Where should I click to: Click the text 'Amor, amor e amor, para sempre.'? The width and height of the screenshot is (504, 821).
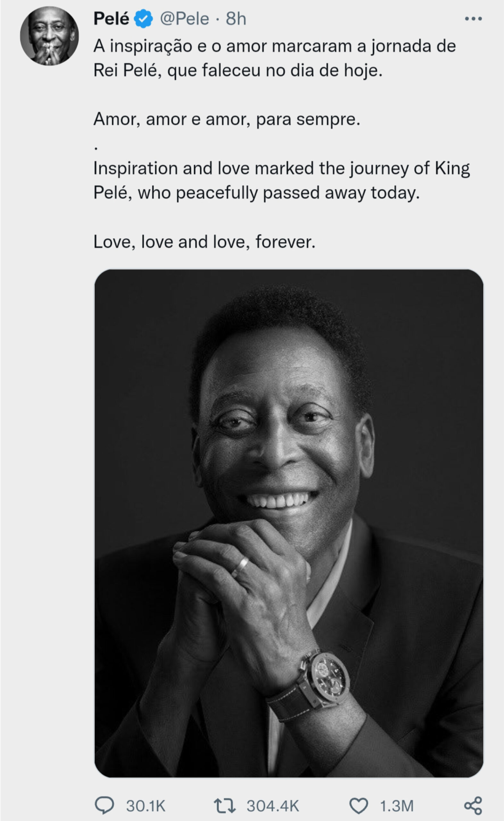pos(227,119)
